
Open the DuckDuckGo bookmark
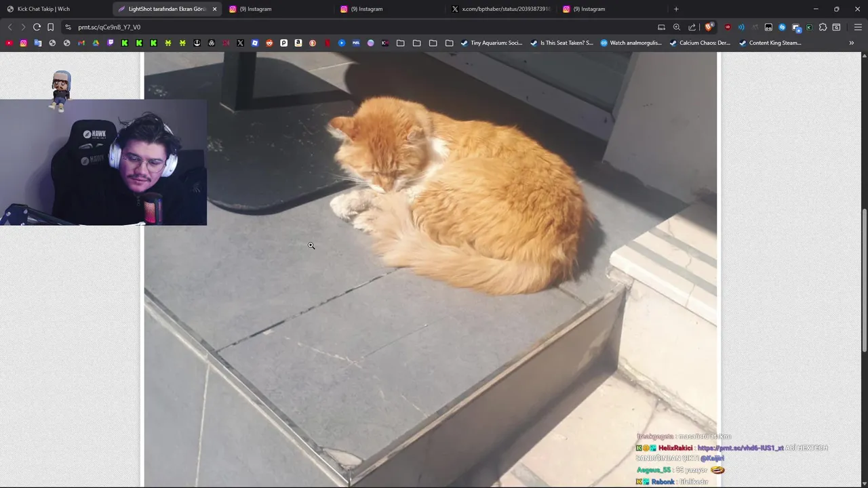click(x=313, y=43)
